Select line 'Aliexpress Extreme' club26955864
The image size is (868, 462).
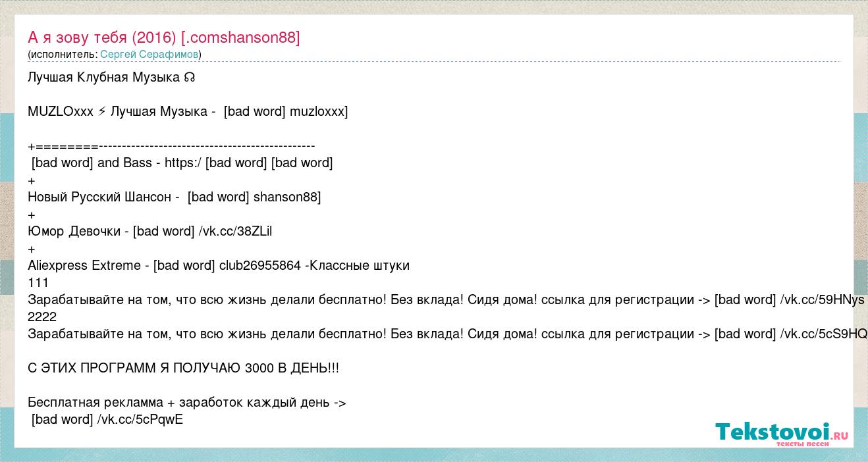(x=219, y=266)
